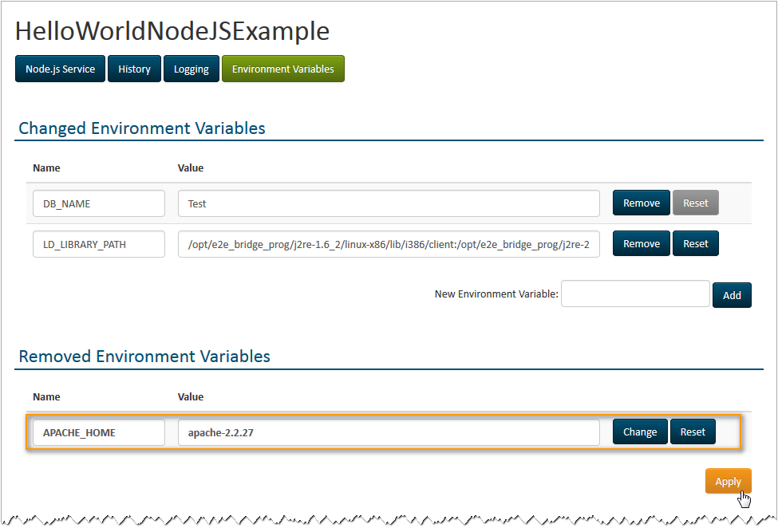The image size is (778, 532).
Task: Switch to the History tab
Action: point(134,69)
